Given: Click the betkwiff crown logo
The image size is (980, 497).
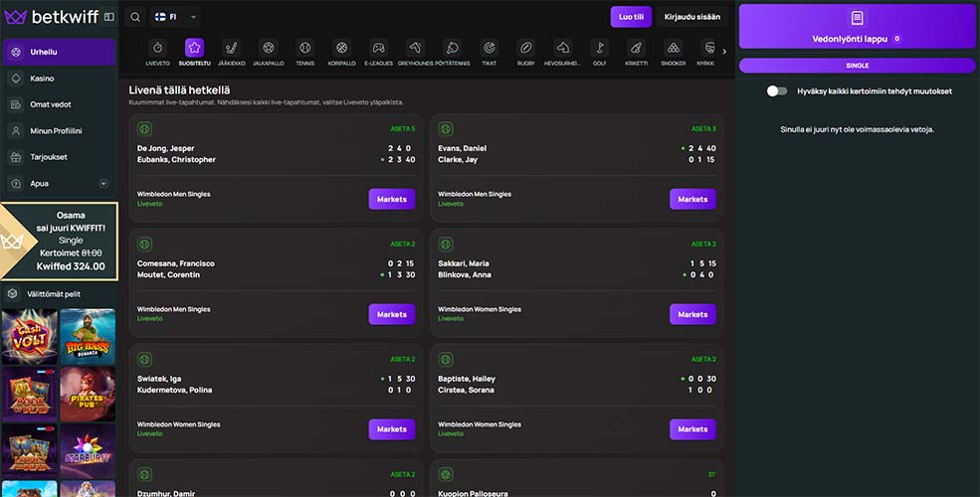Looking at the screenshot, I should coord(16,17).
